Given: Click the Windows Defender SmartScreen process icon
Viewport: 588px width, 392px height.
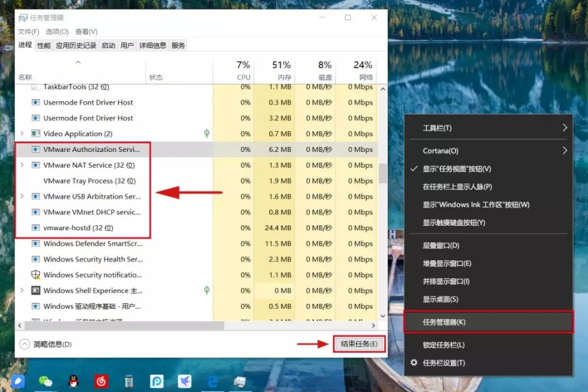Looking at the screenshot, I should (36, 243).
